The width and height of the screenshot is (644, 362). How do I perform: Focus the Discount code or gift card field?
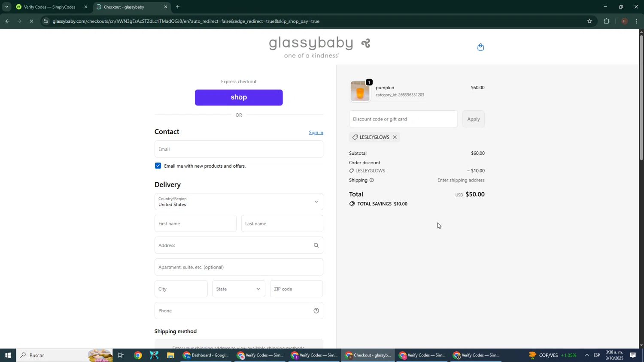coord(404,119)
